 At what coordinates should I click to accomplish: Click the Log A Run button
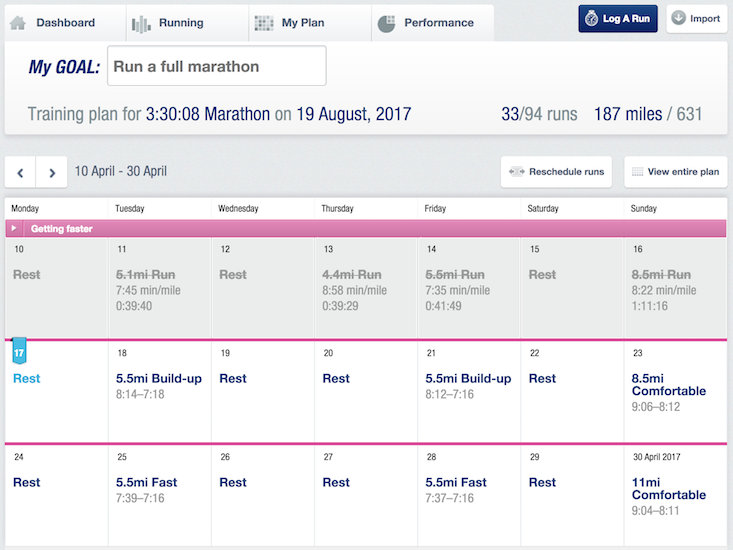[618, 19]
